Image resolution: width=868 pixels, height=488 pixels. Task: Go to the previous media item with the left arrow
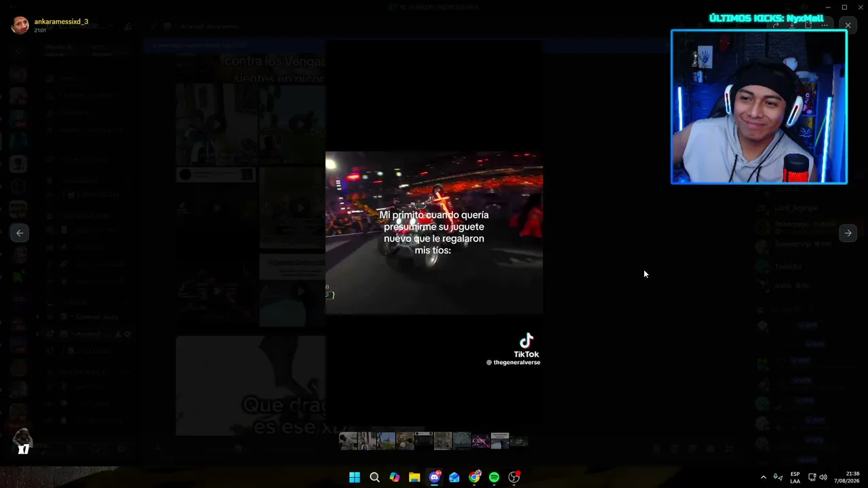tap(20, 233)
